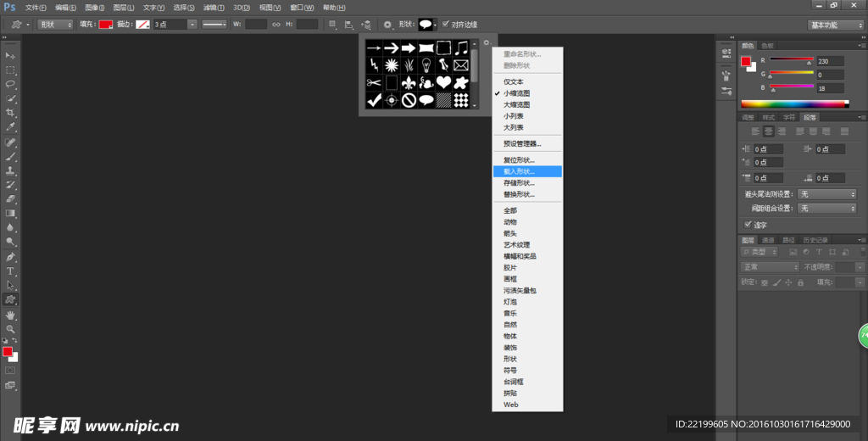This screenshot has height=441, width=868.
Task: Pick the heart shape in shape picker
Action: pos(442,82)
